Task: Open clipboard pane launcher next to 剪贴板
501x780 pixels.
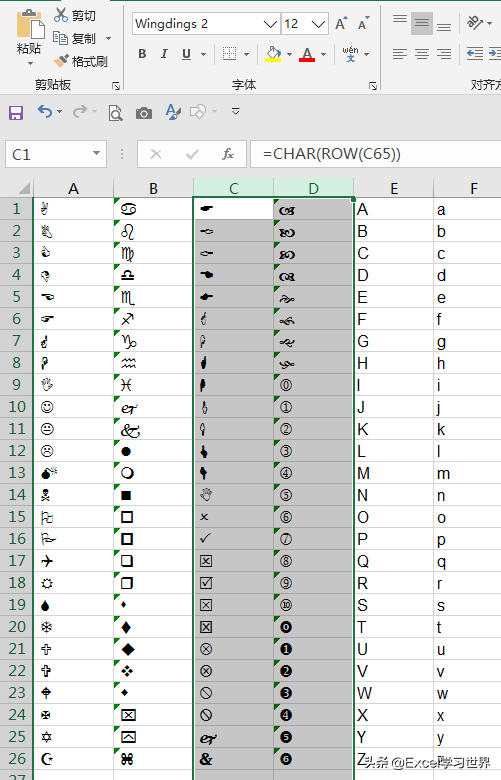Action: point(116,86)
